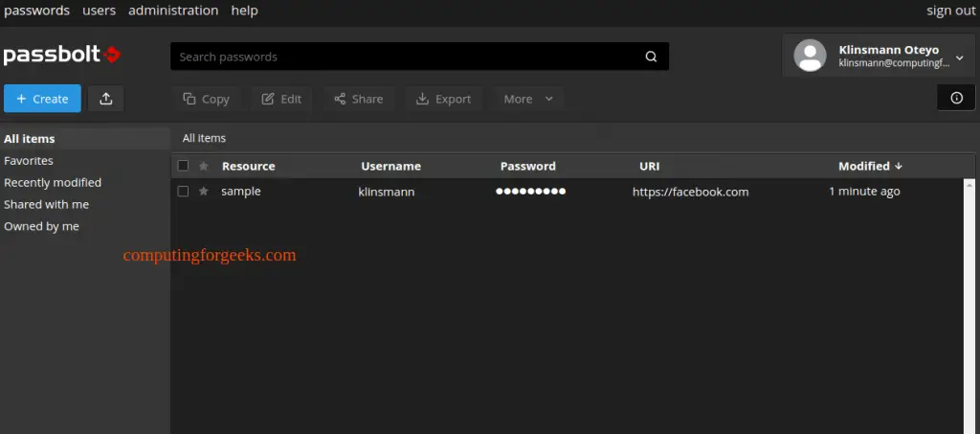Sort by Username column header
980x434 pixels.
coord(390,167)
